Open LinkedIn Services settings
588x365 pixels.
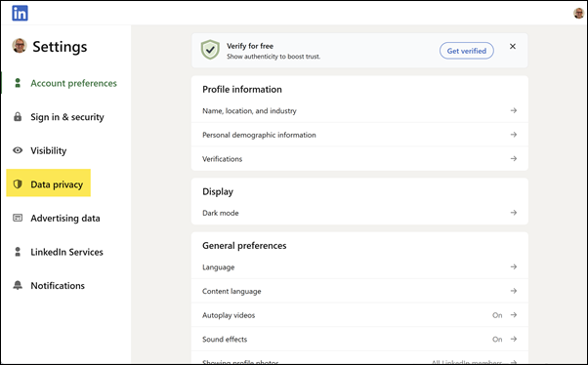66,252
